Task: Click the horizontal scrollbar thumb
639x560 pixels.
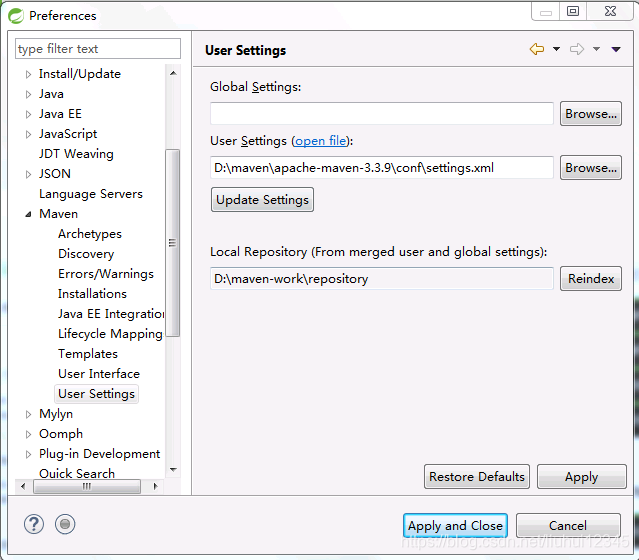Action: click(x=87, y=486)
